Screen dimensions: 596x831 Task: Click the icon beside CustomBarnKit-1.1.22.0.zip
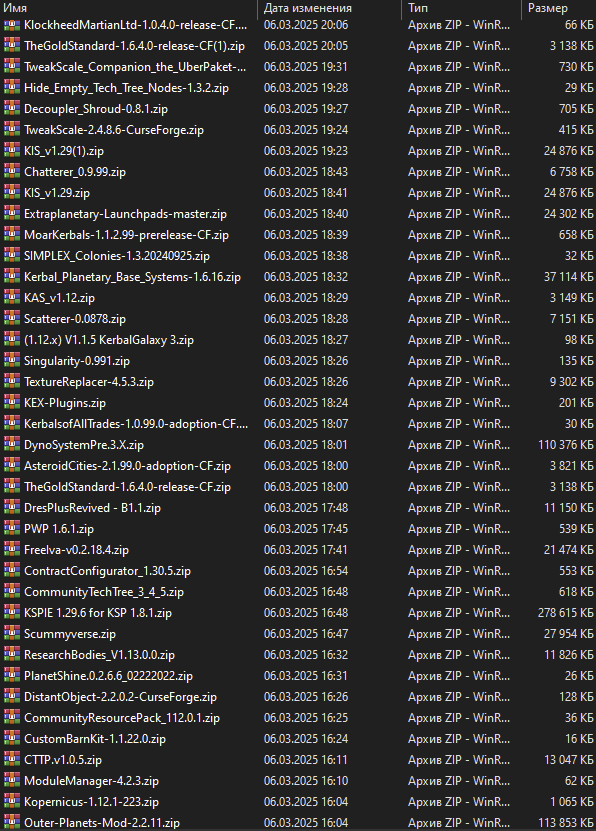(x=12, y=739)
